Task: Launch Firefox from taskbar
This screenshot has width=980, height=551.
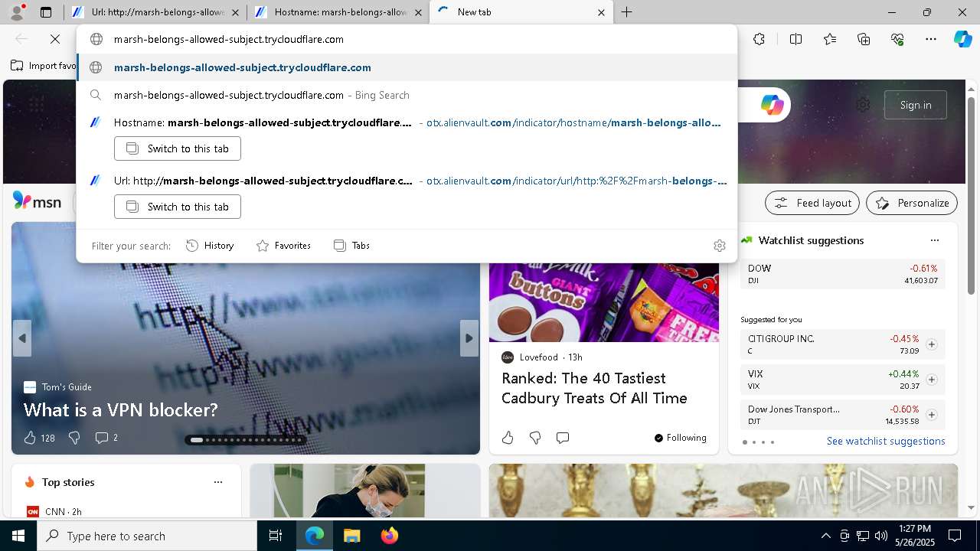Action: 389,536
